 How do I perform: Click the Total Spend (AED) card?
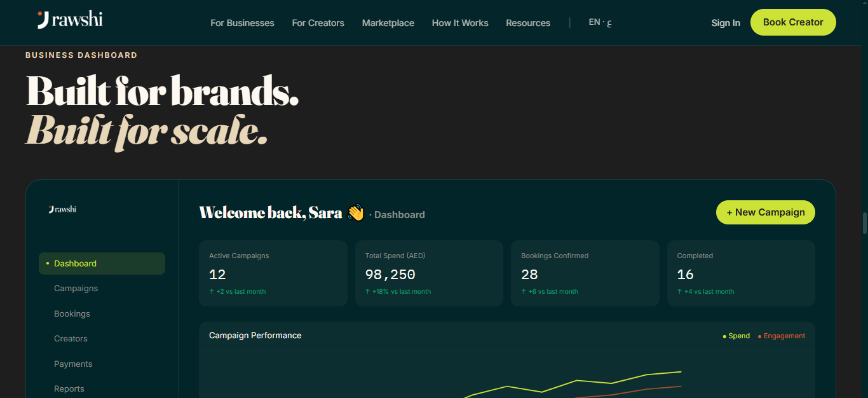pyautogui.click(x=429, y=273)
